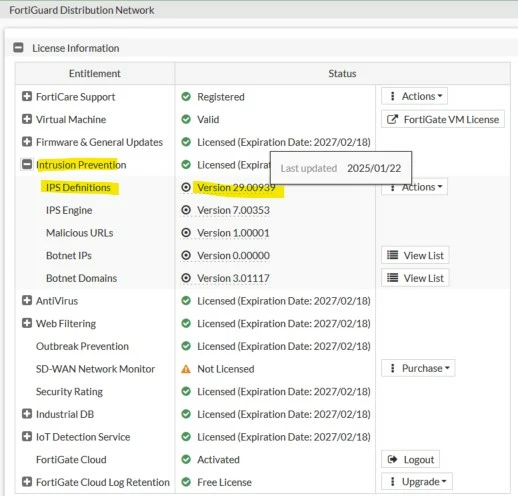This screenshot has height=496, width=518.
Task: Click the FortiGate Cloud Activated checkmark icon
Action: (x=186, y=459)
